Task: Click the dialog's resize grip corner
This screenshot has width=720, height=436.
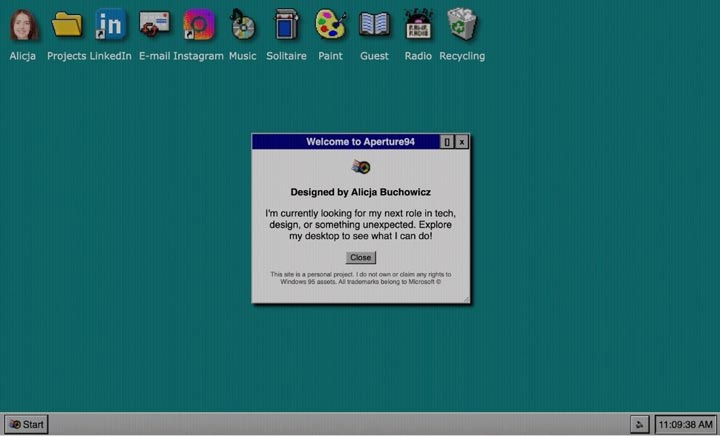Action: [466, 299]
